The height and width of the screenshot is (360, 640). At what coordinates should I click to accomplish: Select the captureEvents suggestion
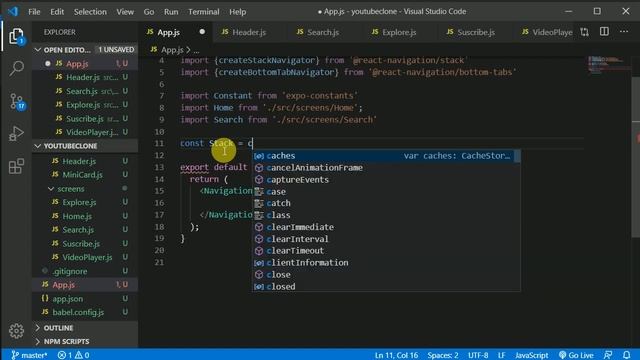coord(386,179)
